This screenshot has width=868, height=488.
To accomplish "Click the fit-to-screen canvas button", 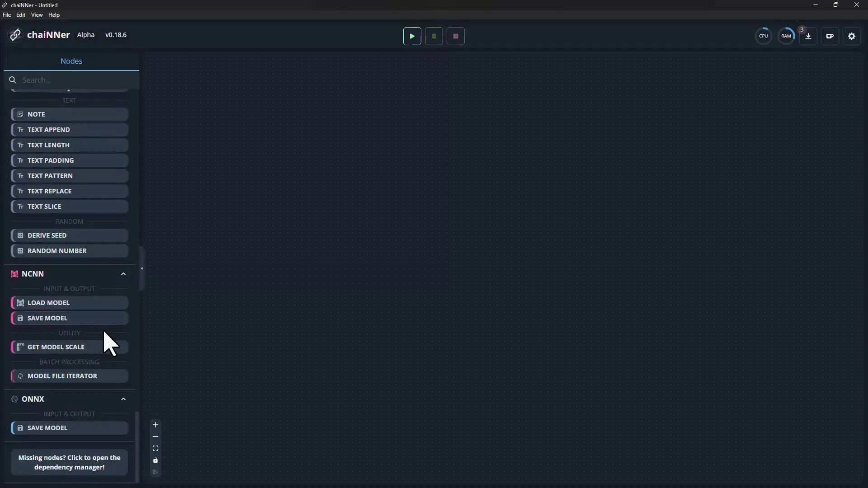I will click(x=156, y=448).
